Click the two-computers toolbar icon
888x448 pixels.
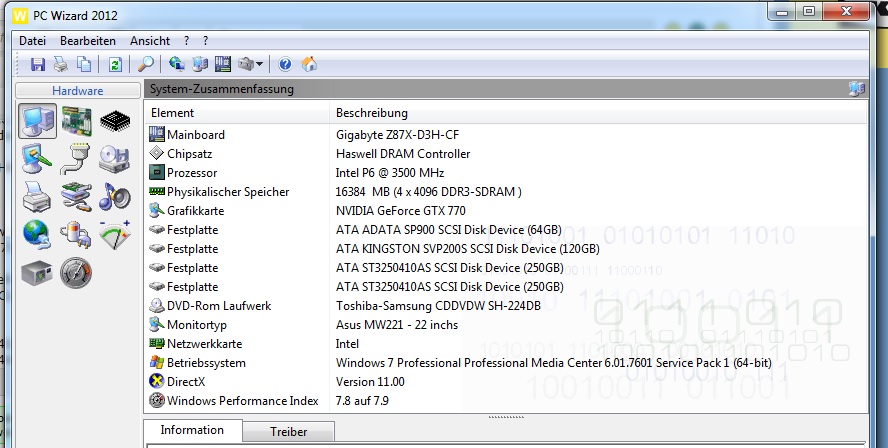pos(200,65)
